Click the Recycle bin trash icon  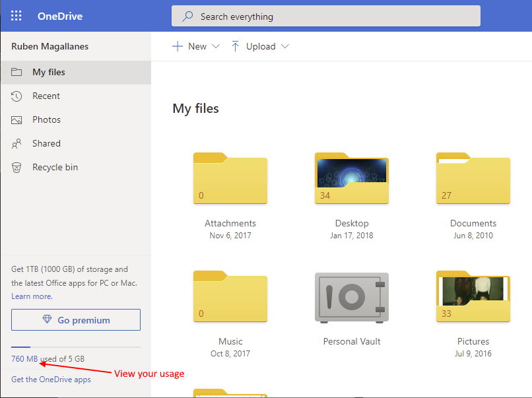tap(17, 167)
